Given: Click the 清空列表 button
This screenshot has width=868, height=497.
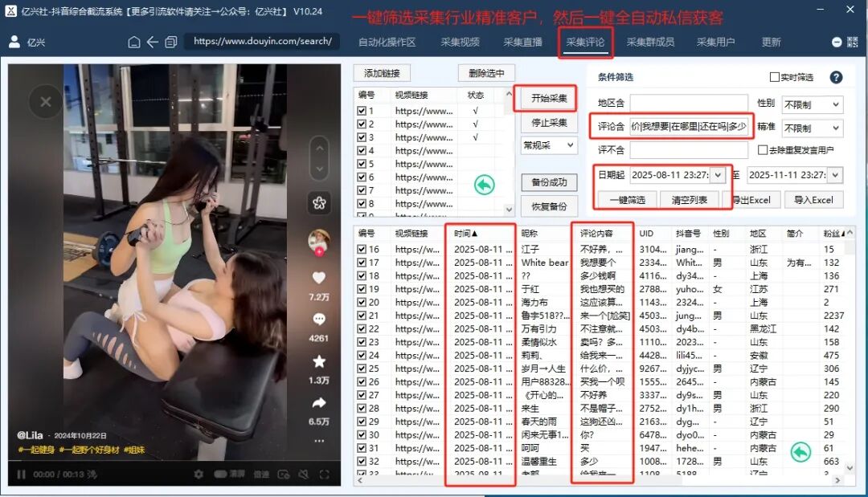Looking at the screenshot, I should click(690, 200).
